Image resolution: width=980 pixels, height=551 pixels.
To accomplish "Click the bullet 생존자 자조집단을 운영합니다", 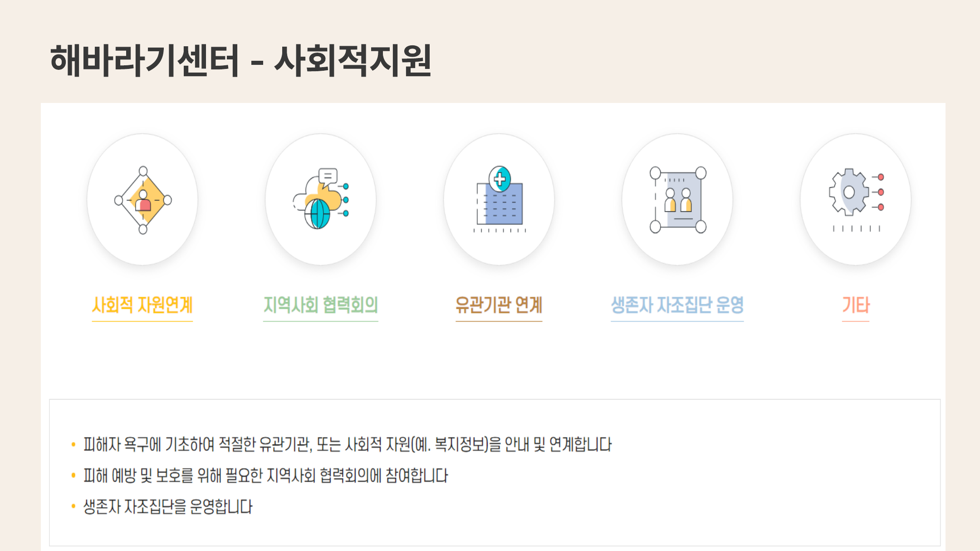I will [168, 507].
